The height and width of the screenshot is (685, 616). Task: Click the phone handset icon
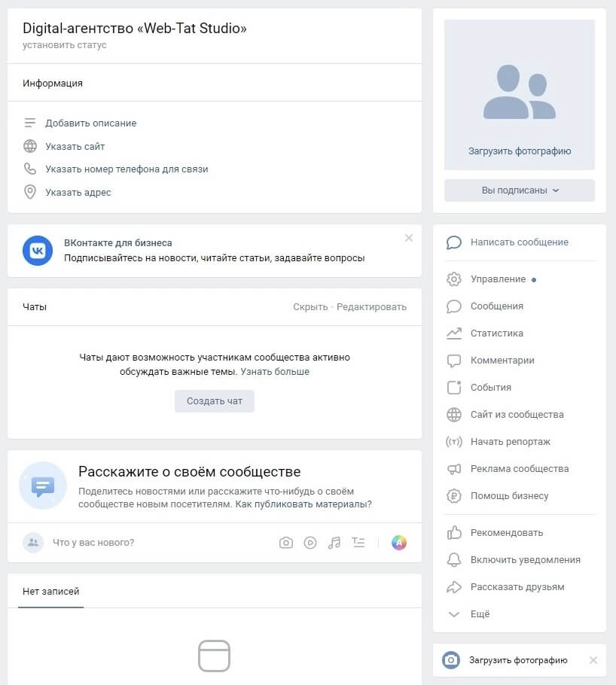point(29,169)
